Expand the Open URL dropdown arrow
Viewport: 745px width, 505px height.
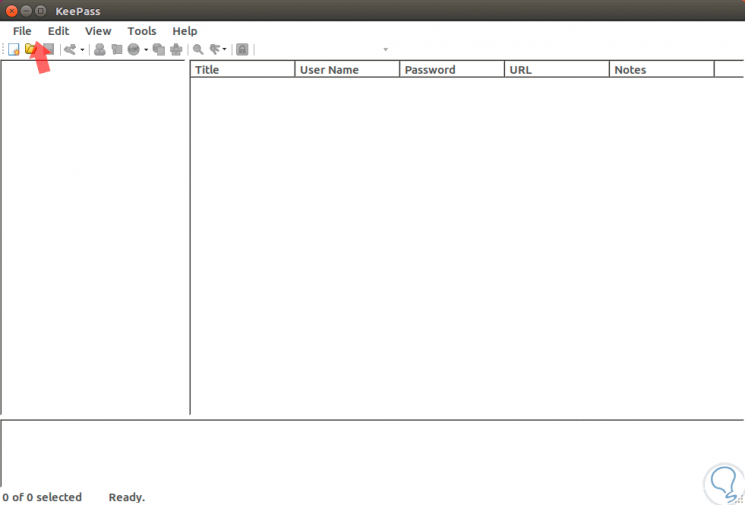tap(146, 50)
